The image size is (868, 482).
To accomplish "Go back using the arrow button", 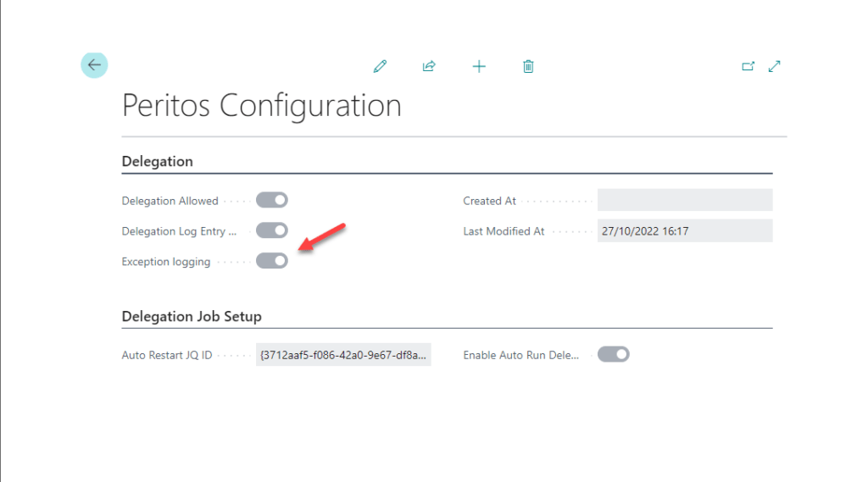I will (x=94, y=65).
